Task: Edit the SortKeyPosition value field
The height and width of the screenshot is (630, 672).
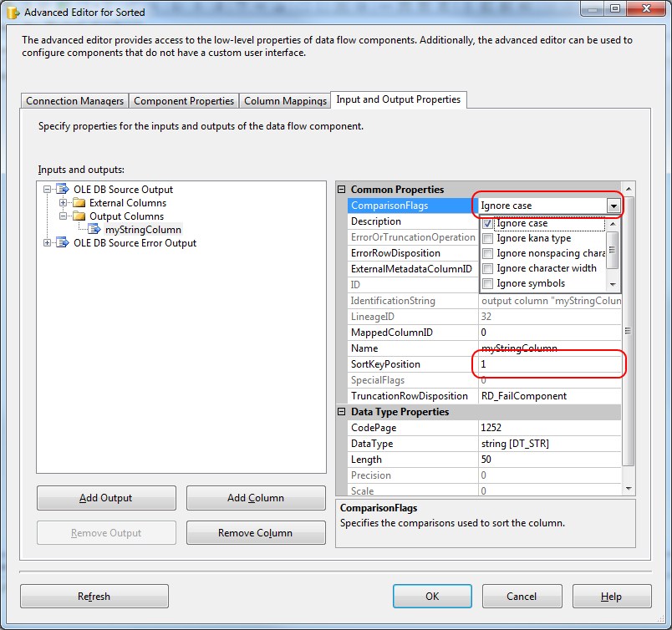Action: pyautogui.click(x=547, y=363)
